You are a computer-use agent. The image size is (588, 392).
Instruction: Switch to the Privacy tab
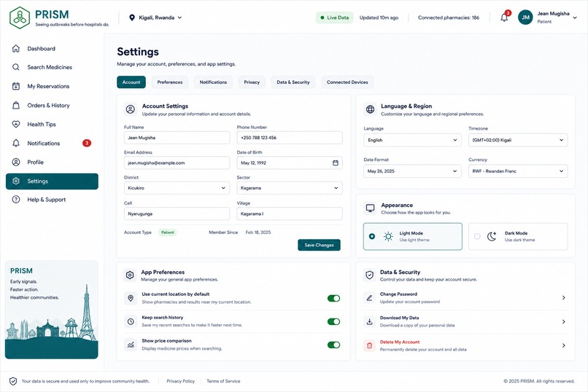pos(252,82)
